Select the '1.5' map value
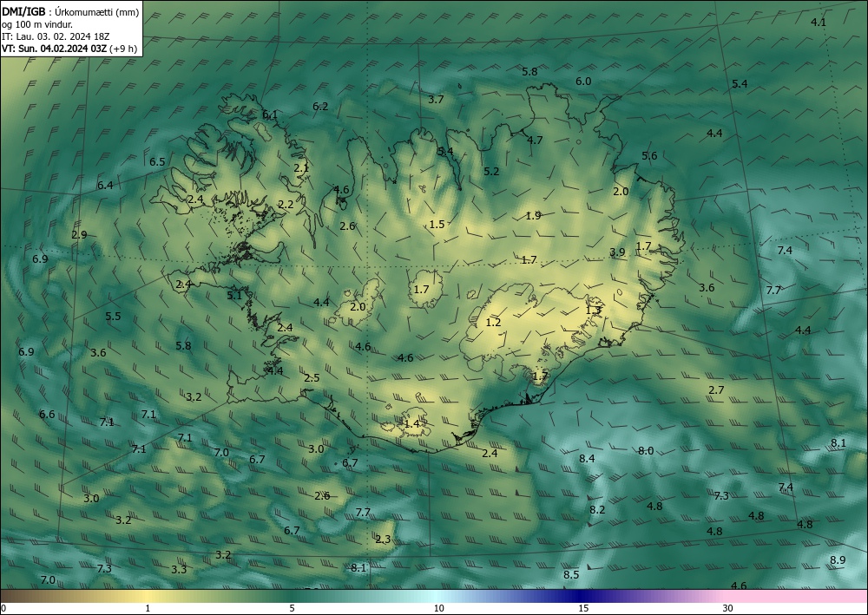The width and height of the screenshot is (868, 615). [437, 224]
